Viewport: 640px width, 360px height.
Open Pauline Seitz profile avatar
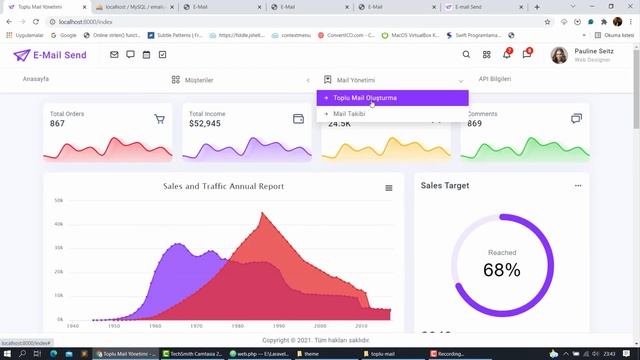tap(559, 55)
